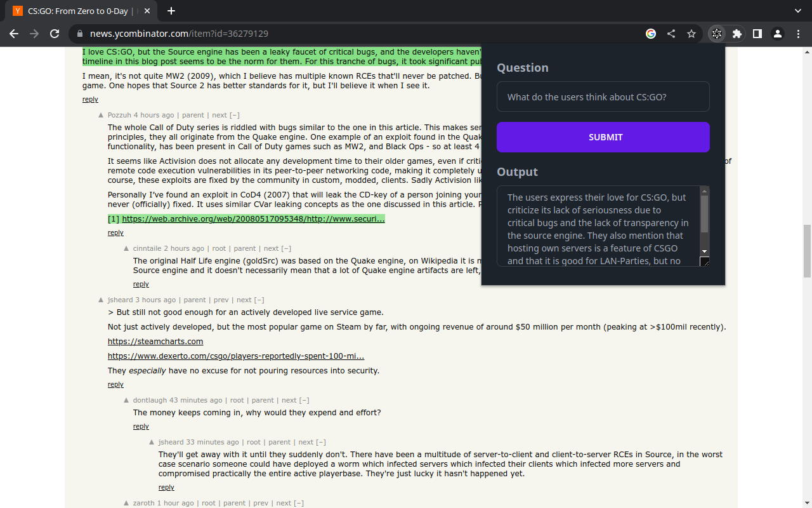This screenshot has width=812, height=508.
Task: Open the Extensions puzzle icon
Action: point(737,34)
